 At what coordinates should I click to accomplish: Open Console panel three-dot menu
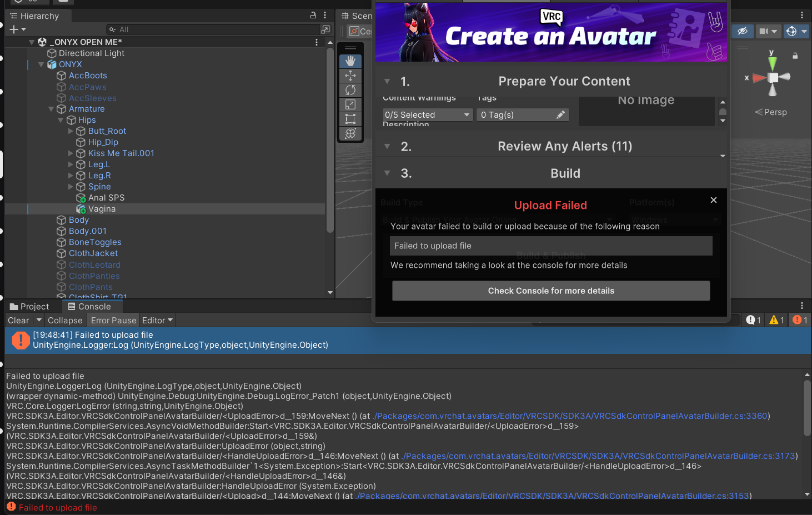click(802, 306)
